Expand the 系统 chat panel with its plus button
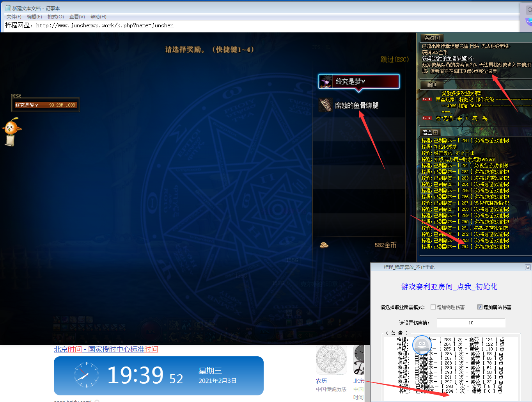 tap(438, 37)
